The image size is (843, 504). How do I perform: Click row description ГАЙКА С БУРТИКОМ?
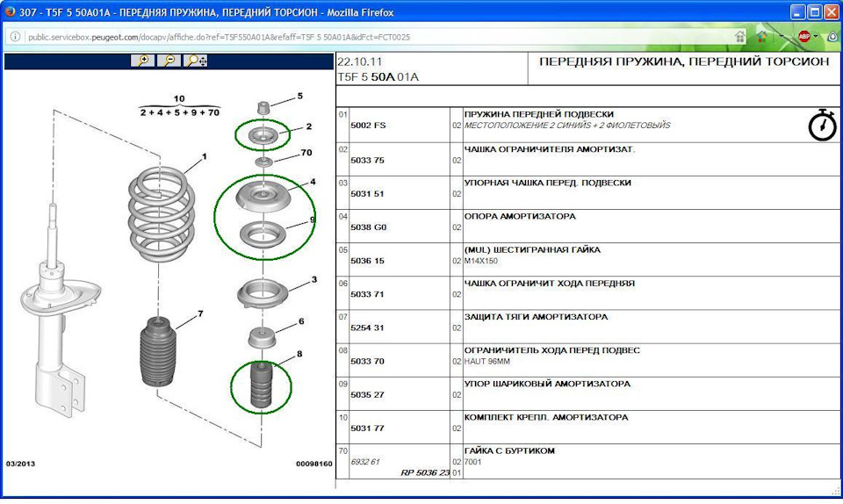[509, 450]
